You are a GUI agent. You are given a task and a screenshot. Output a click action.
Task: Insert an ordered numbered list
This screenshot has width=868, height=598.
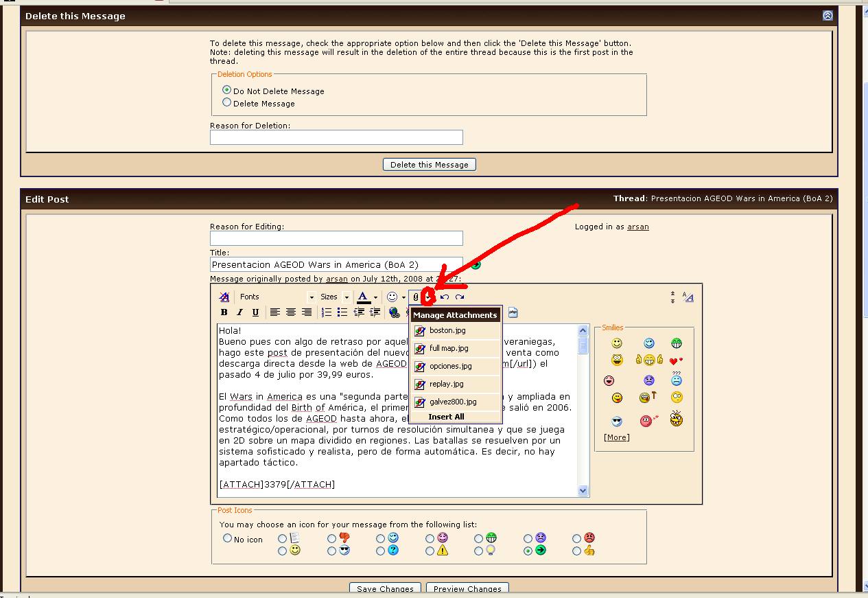[x=327, y=312]
